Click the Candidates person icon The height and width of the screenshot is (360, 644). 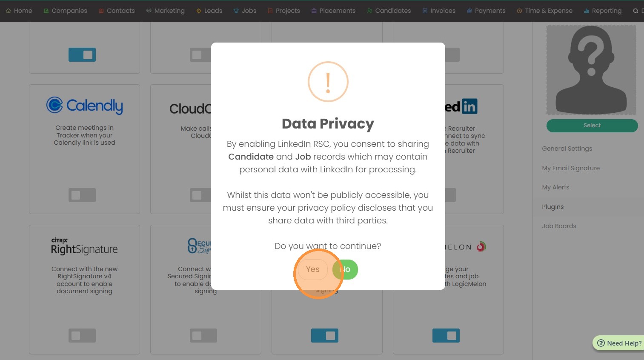(369, 11)
